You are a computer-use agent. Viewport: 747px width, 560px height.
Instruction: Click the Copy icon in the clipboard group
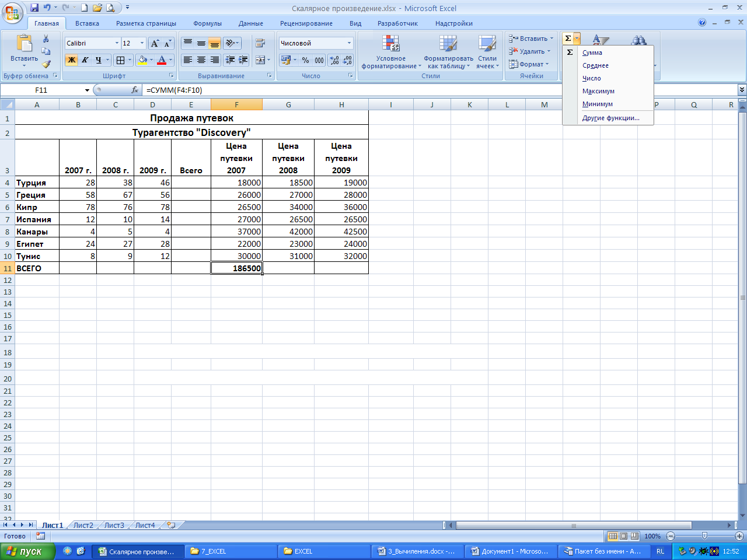coord(46,51)
